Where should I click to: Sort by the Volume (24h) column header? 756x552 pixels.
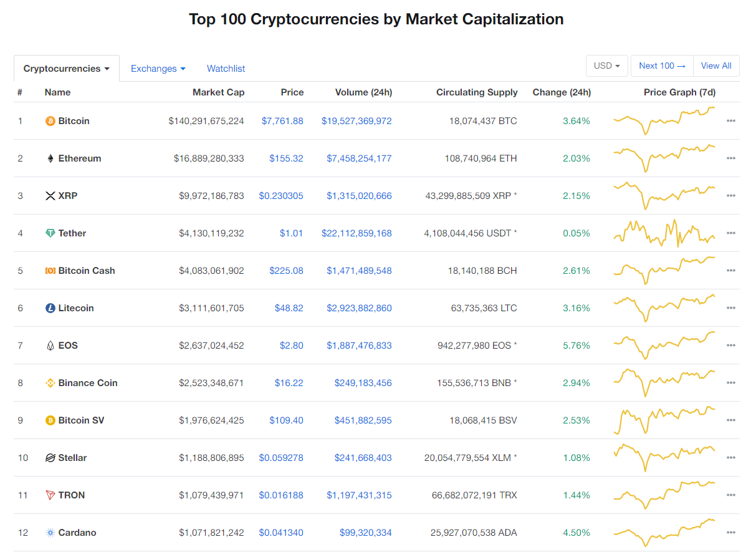point(363,92)
